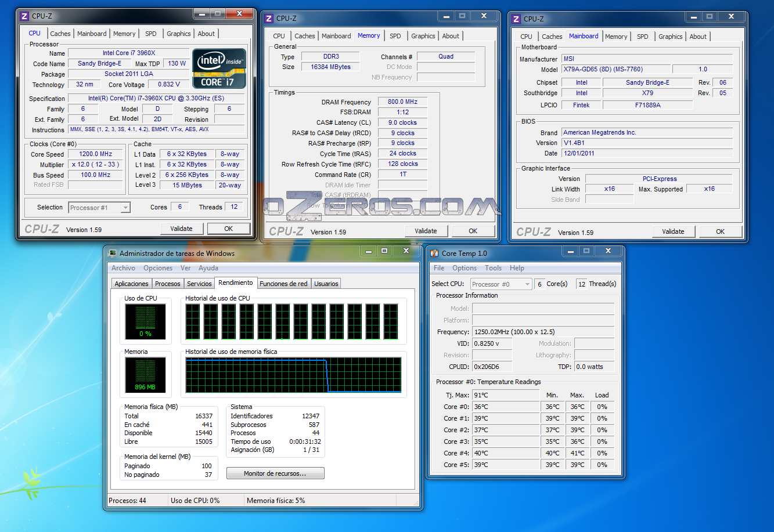Switch to Caches tab in the leftmost CPU-Z window

pyautogui.click(x=60, y=34)
